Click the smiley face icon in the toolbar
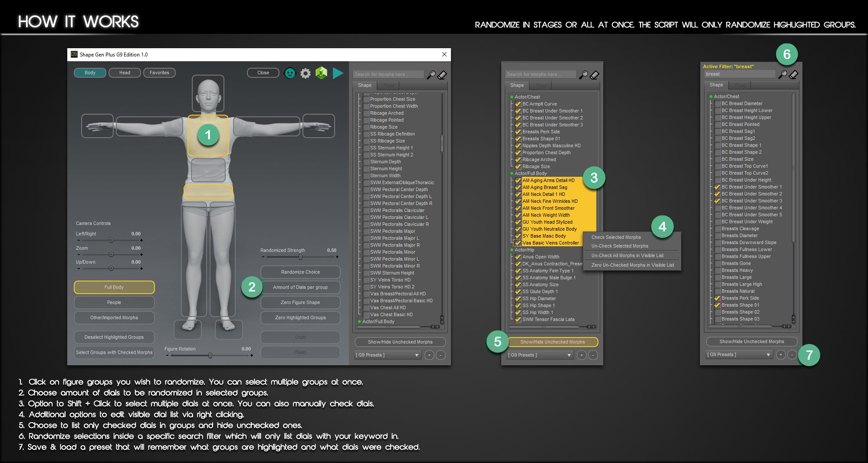 pos(289,73)
